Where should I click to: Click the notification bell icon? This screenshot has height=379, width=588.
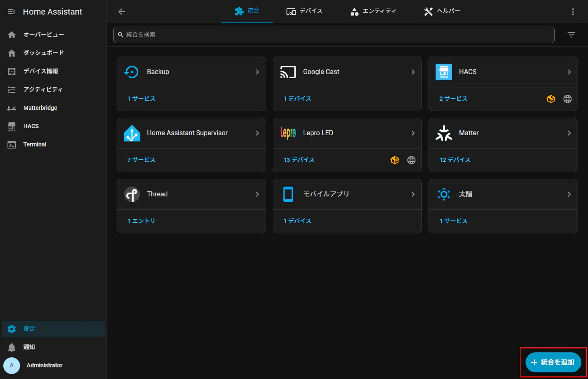click(12, 347)
